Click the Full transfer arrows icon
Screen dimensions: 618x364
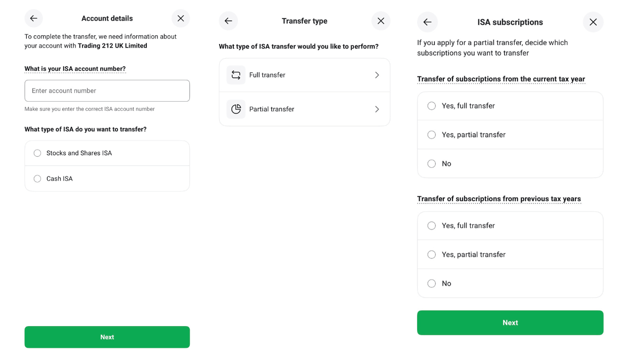(x=236, y=75)
